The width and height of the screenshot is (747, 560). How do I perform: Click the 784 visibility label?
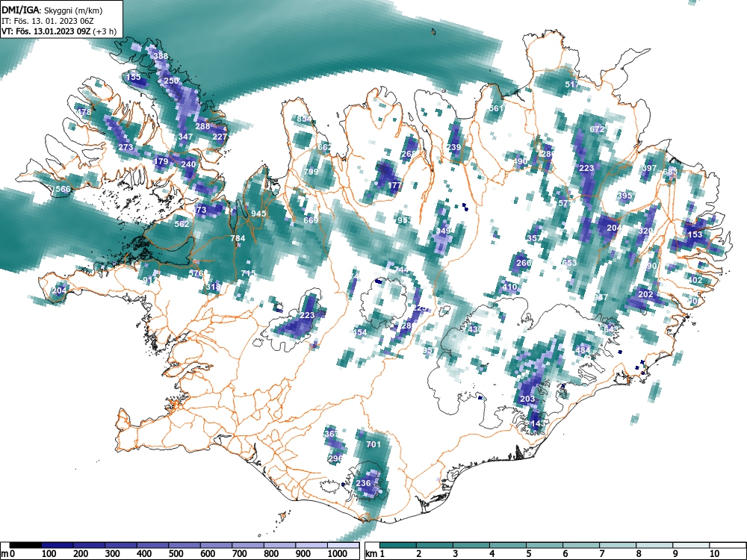[x=238, y=238]
